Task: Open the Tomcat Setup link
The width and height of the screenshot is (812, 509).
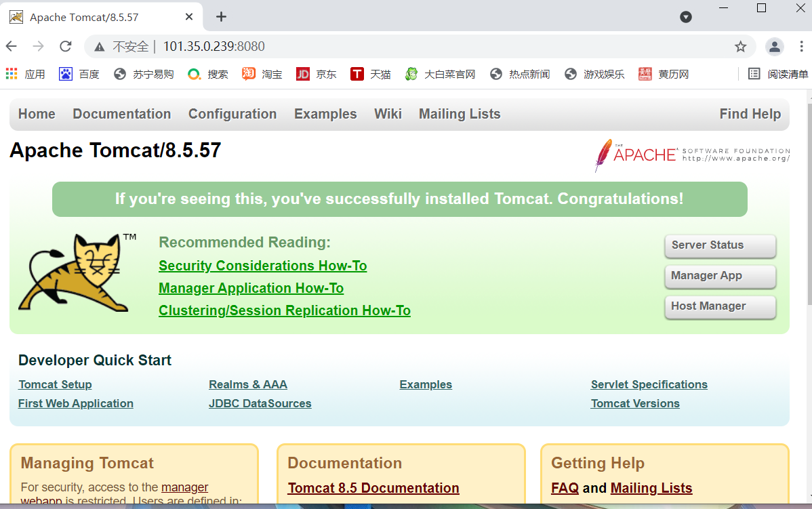Action: [55, 385]
